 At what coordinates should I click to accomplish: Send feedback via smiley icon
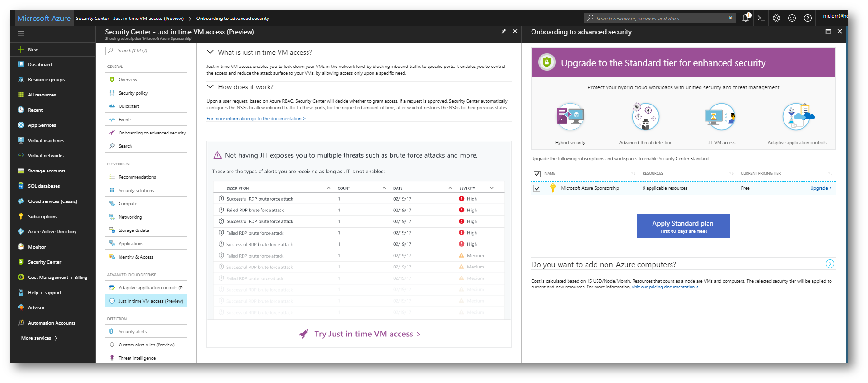[792, 18]
